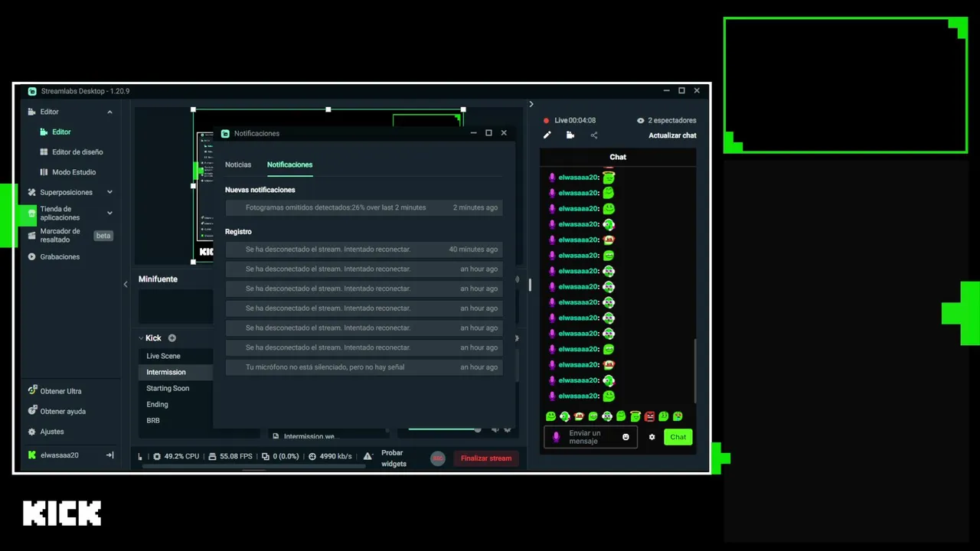Collapse the chat panel with the top arrow
The image size is (980, 551).
pos(531,104)
